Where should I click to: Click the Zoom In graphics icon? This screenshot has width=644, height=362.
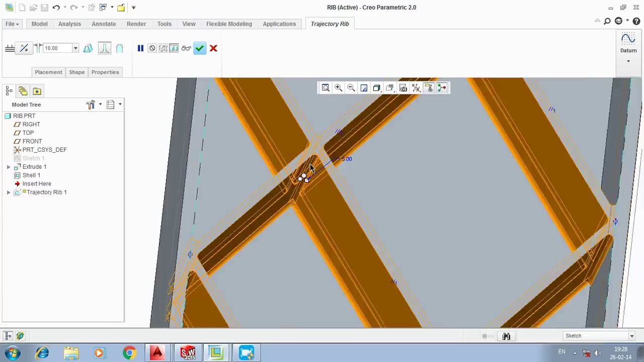[339, 88]
